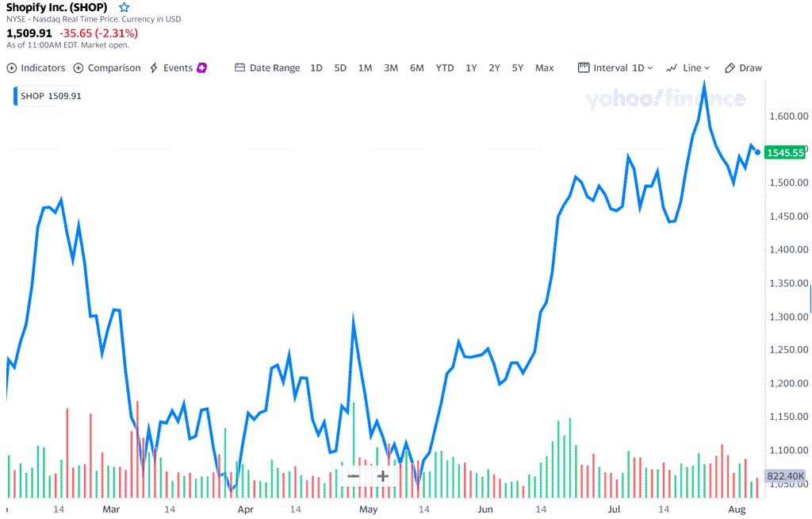Click the zoom out minus icon on the chart

(353, 475)
